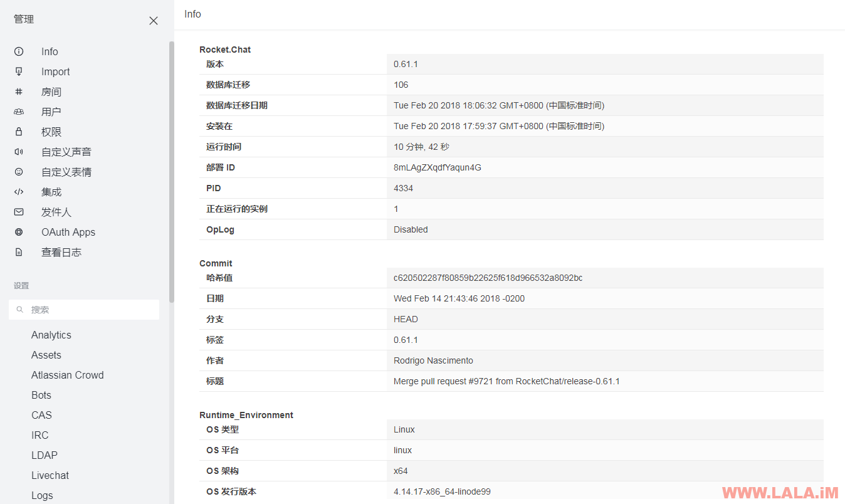Click the Runtime_Environment section heading
845x504 pixels.
(x=246, y=415)
